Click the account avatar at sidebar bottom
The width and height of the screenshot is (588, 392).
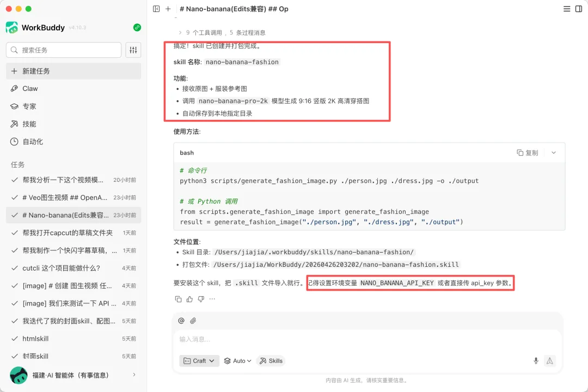pyautogui.click(x=19, y=375)
